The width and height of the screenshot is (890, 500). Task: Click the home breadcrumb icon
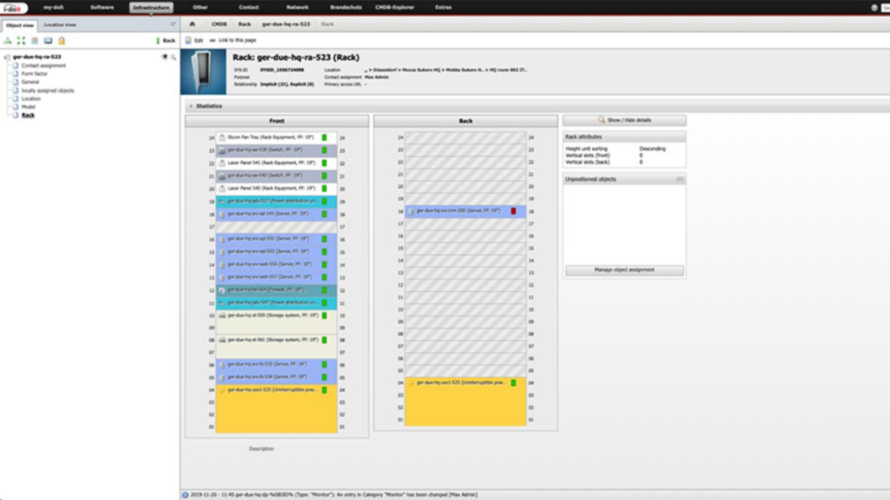point(192,24)
